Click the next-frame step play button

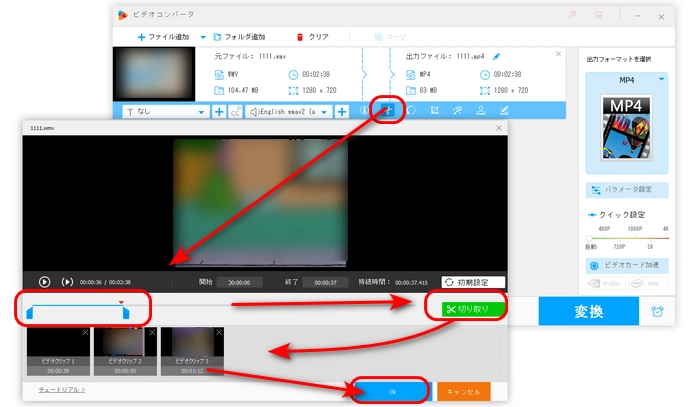click(x=67, y=282)
